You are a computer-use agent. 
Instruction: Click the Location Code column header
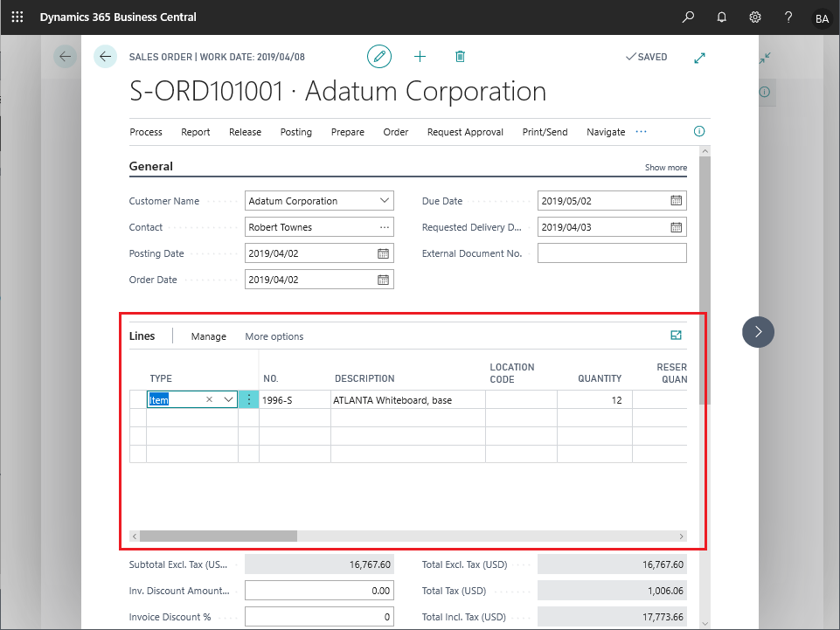click(511, 373)
